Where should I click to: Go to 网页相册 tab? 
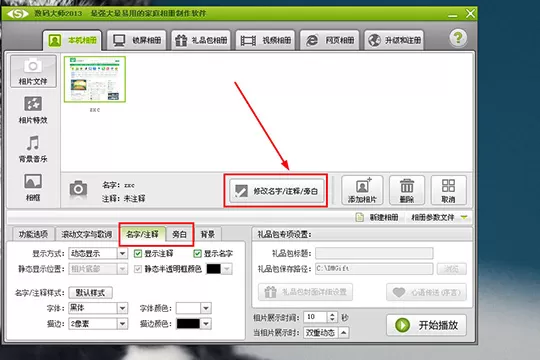tap(330, 40)
